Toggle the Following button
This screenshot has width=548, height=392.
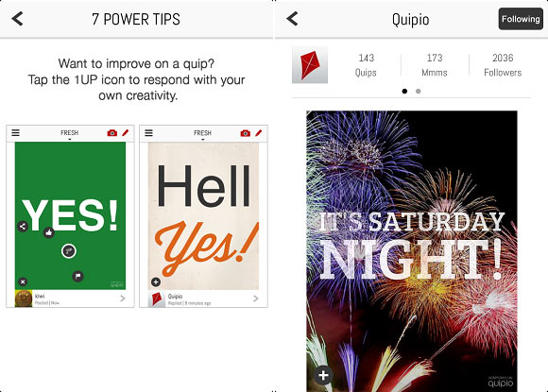click(x=521, y=19)
